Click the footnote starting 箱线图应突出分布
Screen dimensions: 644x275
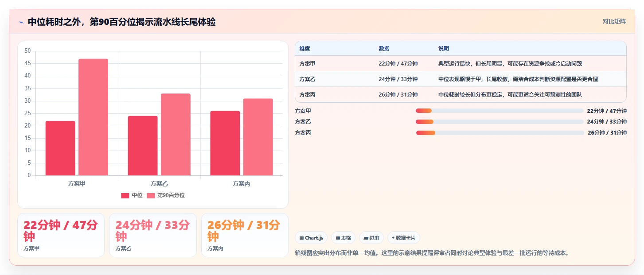[x=432, y=253]
